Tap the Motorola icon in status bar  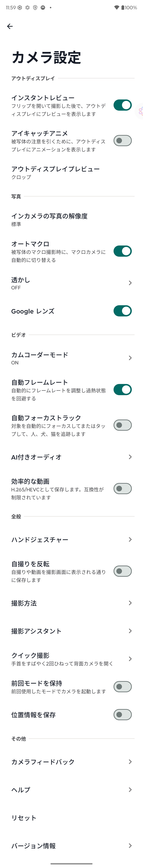click(x=43, y=7)
